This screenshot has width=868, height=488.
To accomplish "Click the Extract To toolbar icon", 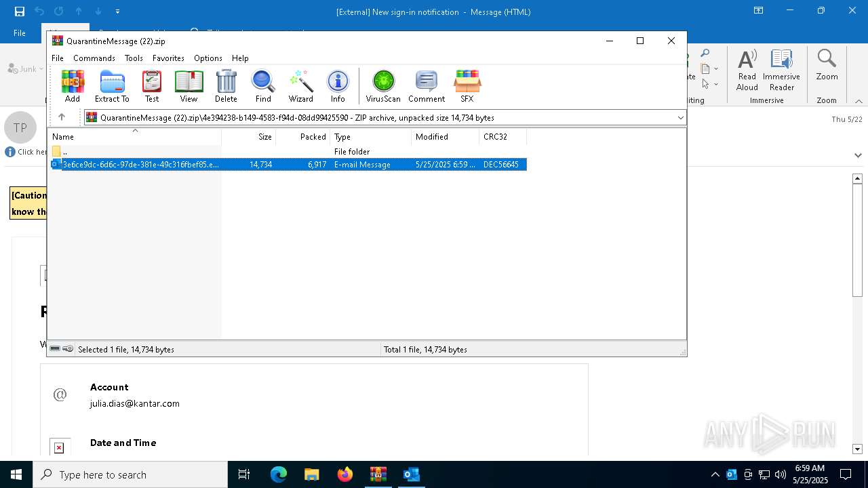I will (112, 86).
